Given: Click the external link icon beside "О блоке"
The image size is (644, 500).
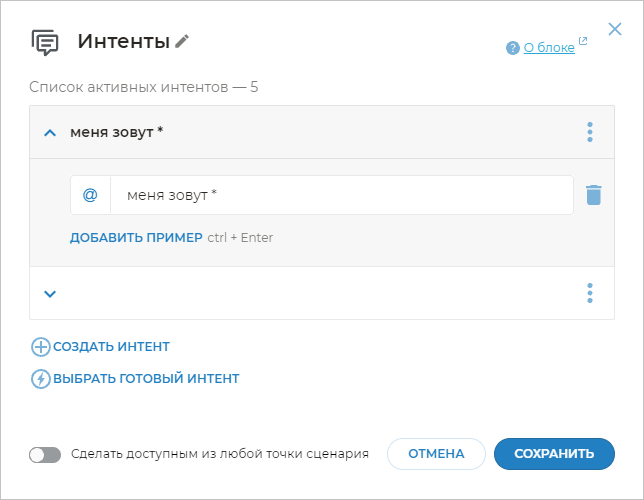Looking at the screenshot, I should click(x=584, y=42).
